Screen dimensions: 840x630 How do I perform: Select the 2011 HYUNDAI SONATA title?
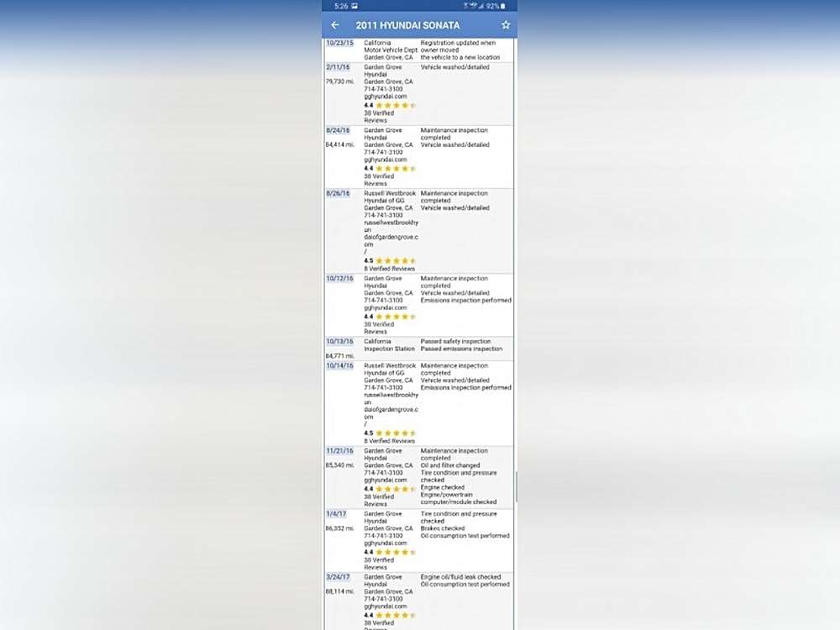(x=407, y=25)
